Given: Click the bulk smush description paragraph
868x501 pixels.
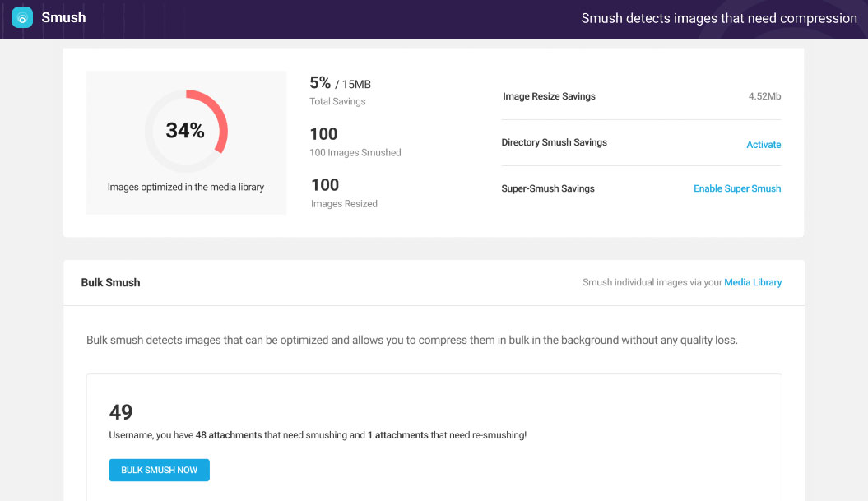Looking at the screenshot, I should [x=412, y=340].
